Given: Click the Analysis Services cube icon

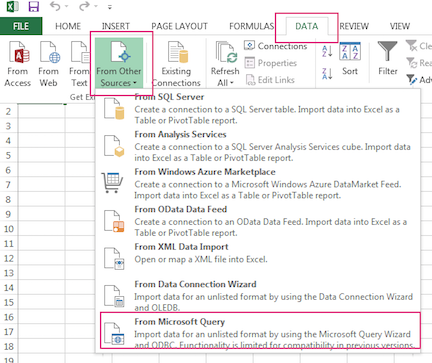Looking at the screenshot, I should (114, 146).
